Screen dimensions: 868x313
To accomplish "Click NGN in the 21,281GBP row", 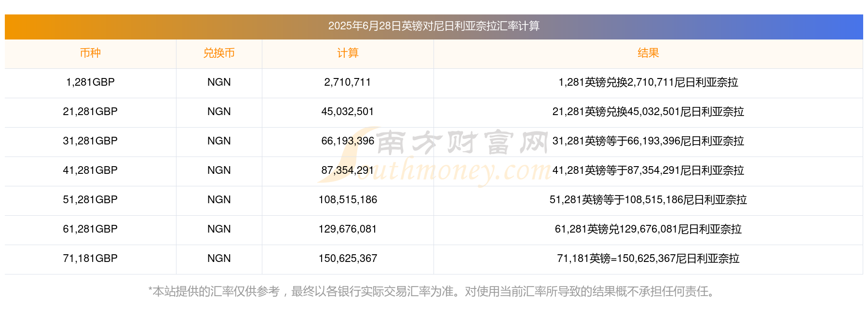I will click(x=219, y=112).
